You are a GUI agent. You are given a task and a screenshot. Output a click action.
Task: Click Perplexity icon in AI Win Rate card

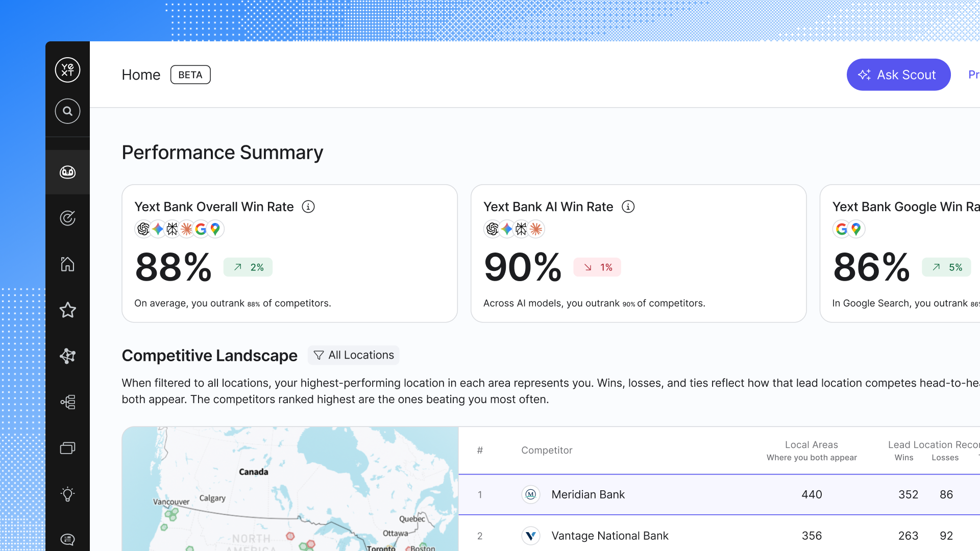click(521, 229)
